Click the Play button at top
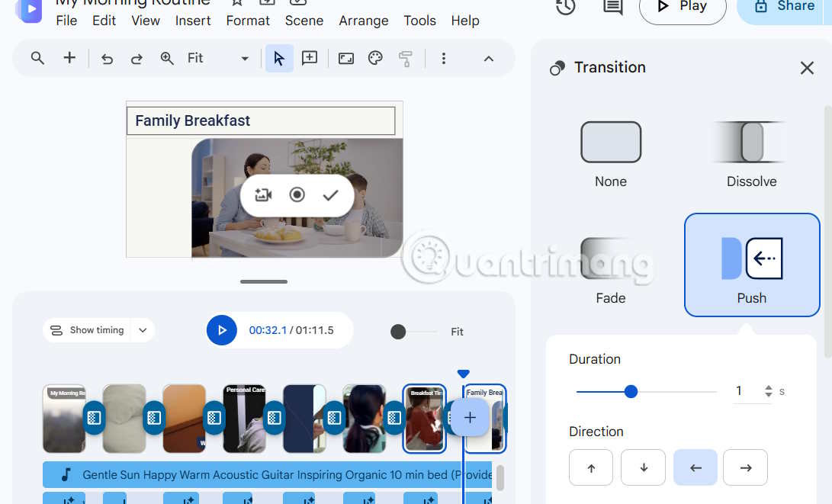The width and height of the screenshot is (832, 504). (x=683, y=8)
